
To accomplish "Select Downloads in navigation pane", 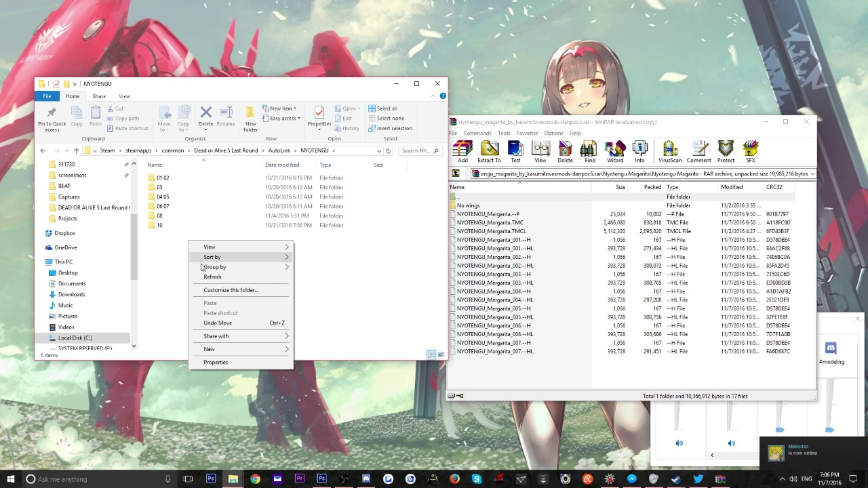I will pyautogui.click(x=71, y=294).
